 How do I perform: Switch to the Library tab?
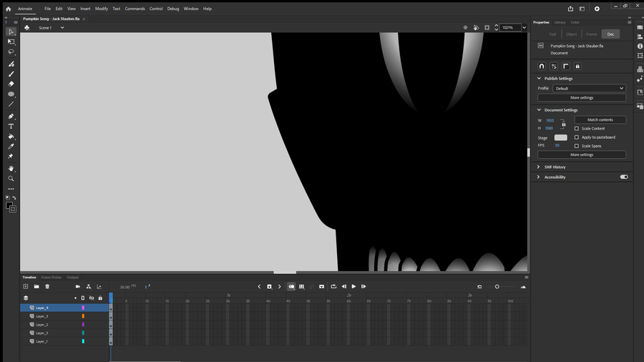pos(560,22)
